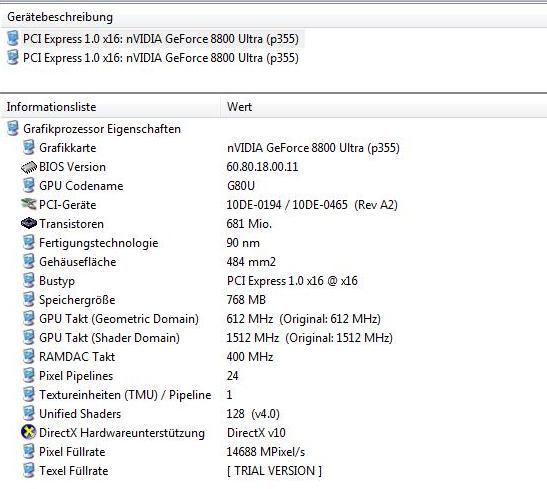The image size is (547, 489).
Task: Select the RAMDAC Takt row
Action: point(274,357)
